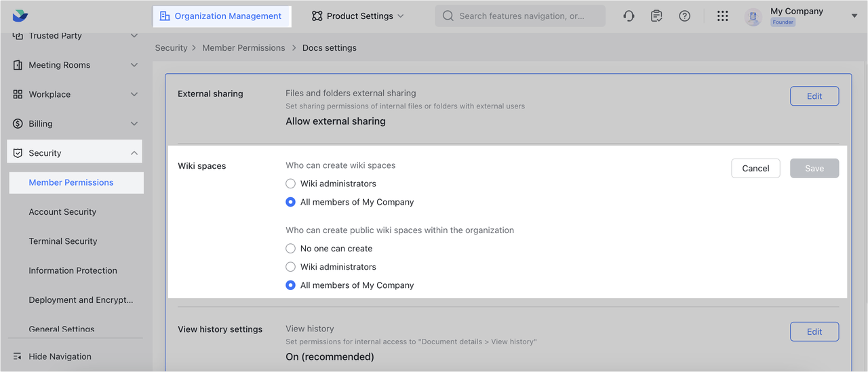Click Edit for View history settings

814,332
